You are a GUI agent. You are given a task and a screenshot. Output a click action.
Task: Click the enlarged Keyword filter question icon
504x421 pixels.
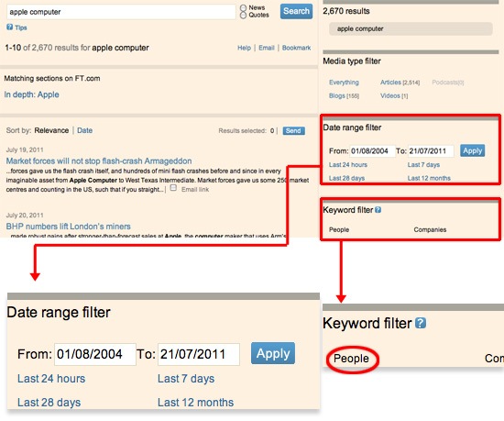(421, 323)
